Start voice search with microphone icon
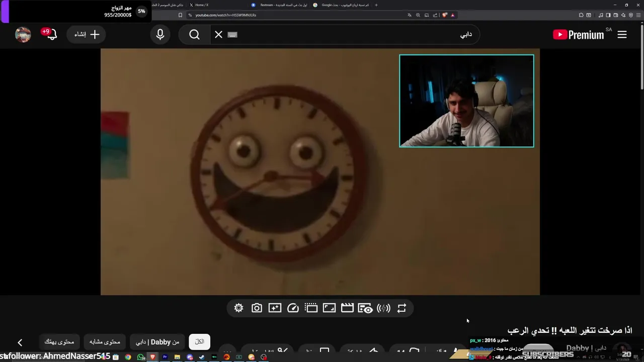Screen dimensions: 644x362 click(160, 35)
